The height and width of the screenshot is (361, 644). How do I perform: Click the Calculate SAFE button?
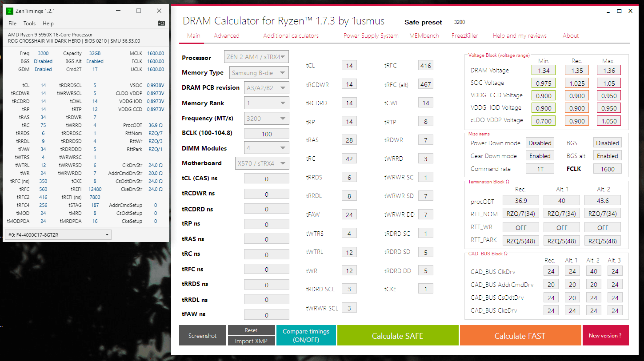pos(398,335)
